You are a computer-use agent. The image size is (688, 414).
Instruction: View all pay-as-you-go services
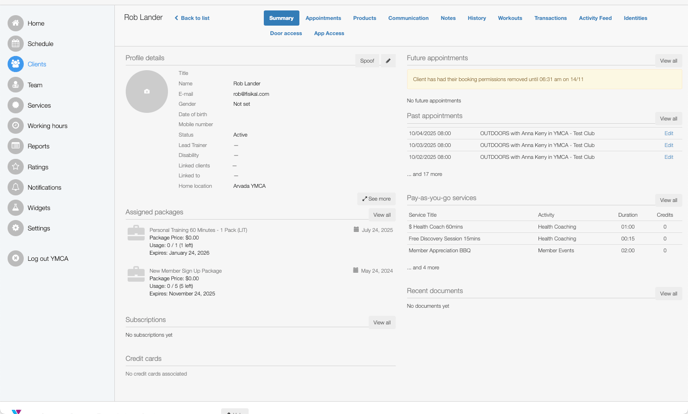tap(668, 200)
